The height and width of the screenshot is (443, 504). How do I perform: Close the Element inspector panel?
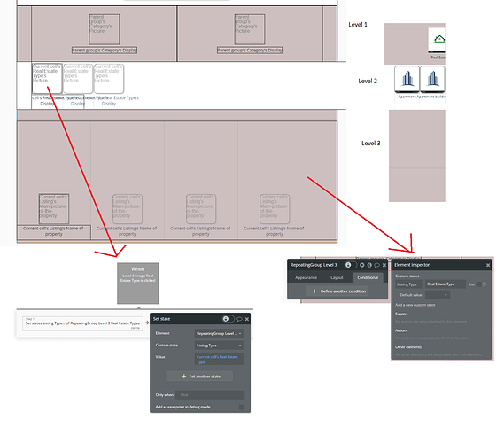(x=488, y=265)
